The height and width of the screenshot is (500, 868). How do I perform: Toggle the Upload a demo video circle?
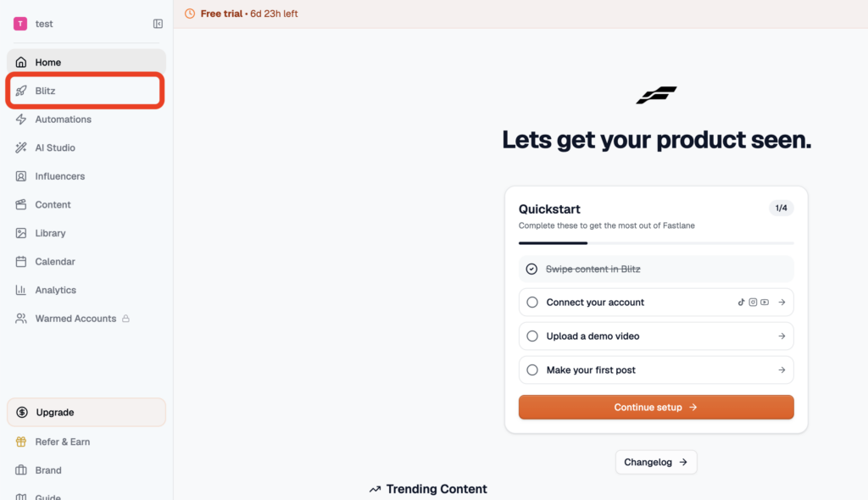tap(532, 336)
